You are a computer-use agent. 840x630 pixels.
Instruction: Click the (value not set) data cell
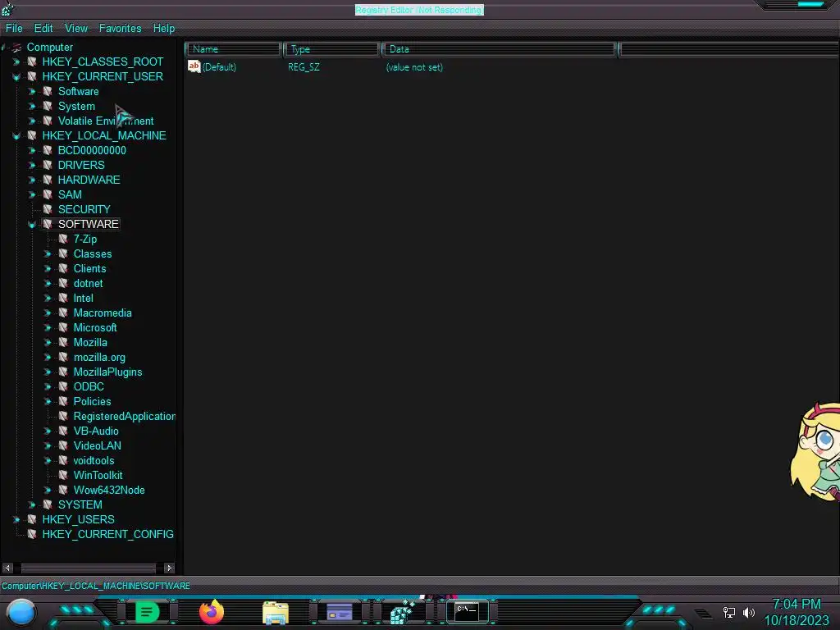point(414,67)
